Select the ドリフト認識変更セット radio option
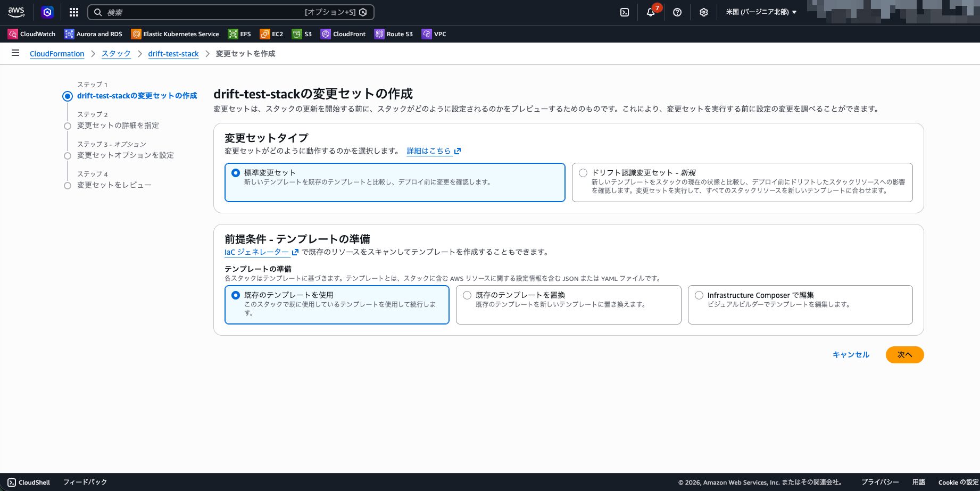 [583, 173]
